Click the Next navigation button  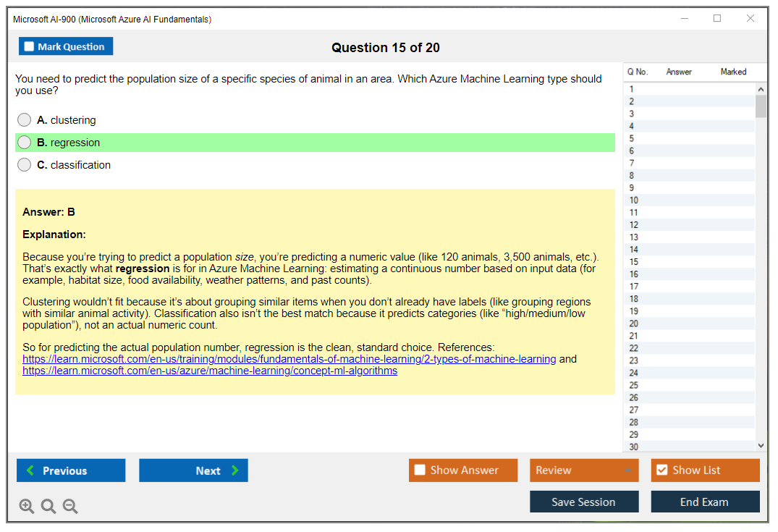click(x=193, y=470)
